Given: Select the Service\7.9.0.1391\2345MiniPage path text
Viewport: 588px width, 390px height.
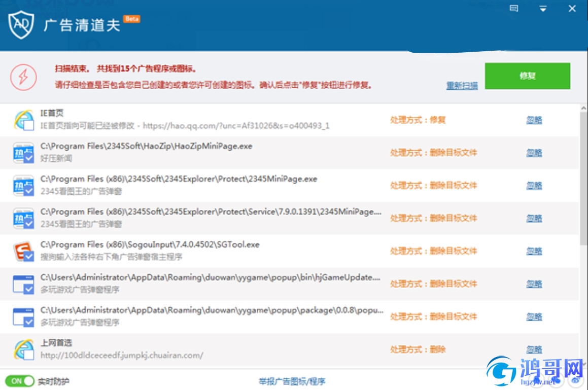Looking at the screenshot, I should pyautogui.click(x=211, y=212).
